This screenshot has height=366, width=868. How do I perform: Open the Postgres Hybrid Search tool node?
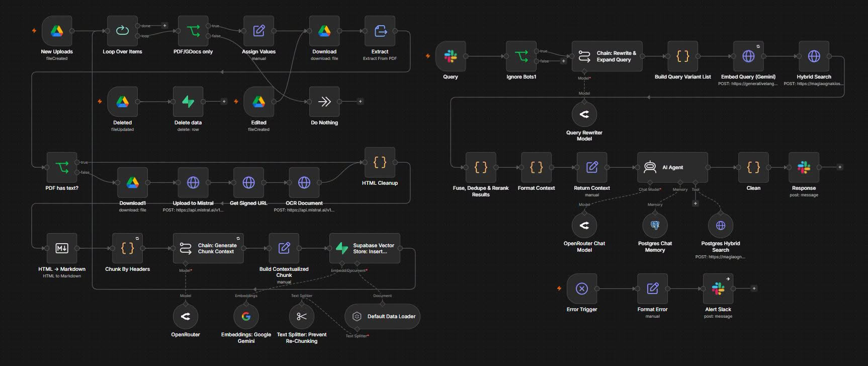pyautogui.click(x=721, y=226)
